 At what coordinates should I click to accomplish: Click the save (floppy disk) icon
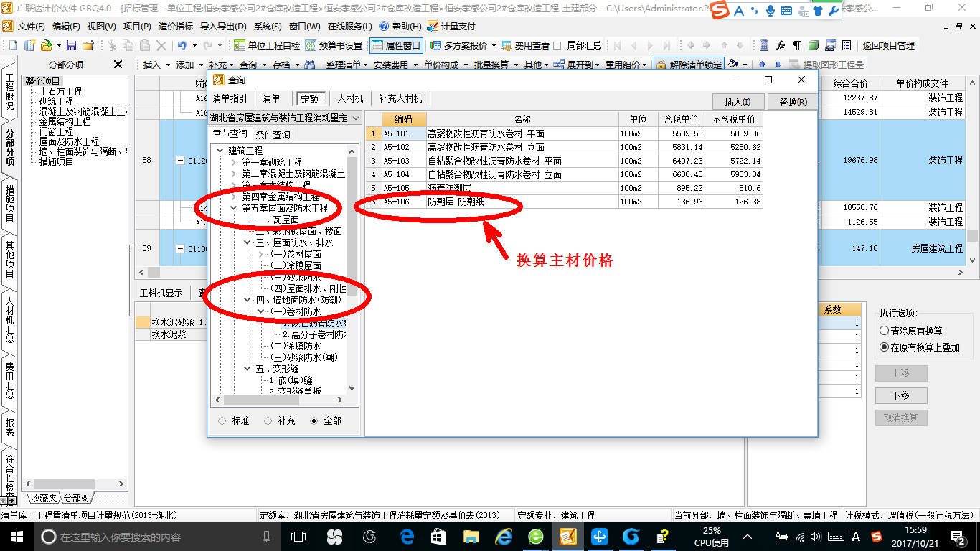pyautogui.click(x=71, y=45)
